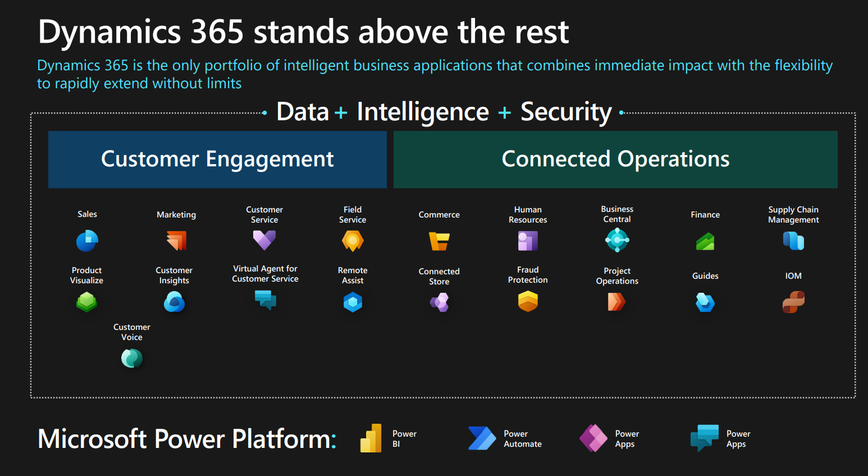868x476 pixels.
Task: Open the Supply Chain Management blue icon
Action: tap(793, 241)
